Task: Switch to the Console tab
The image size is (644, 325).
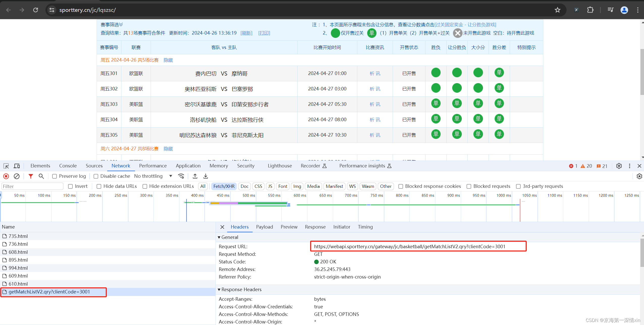Action: coord(68,166)
